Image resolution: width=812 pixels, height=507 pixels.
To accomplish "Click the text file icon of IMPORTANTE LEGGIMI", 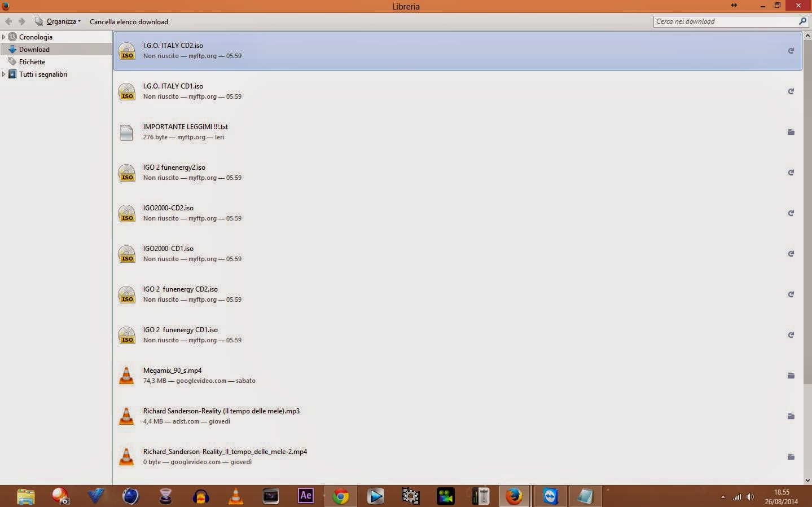I will (126, 132).
